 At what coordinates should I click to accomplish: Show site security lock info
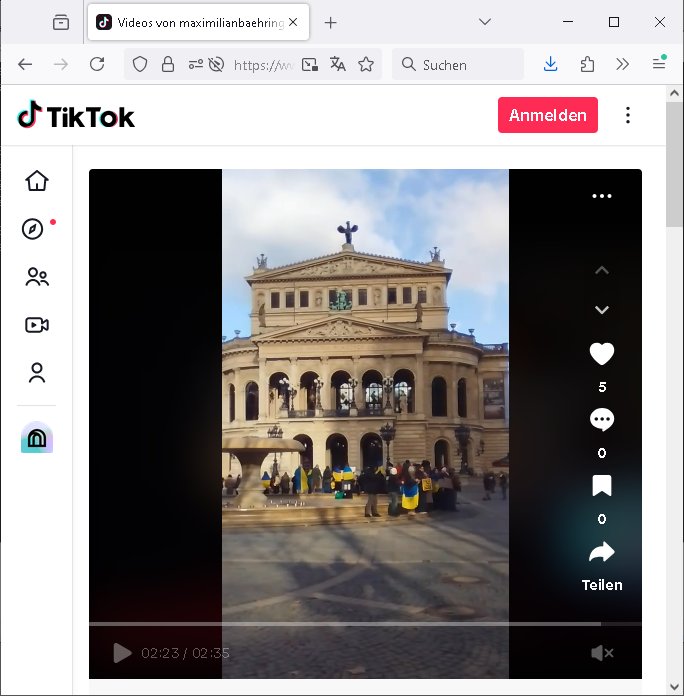tap(168, 64)
